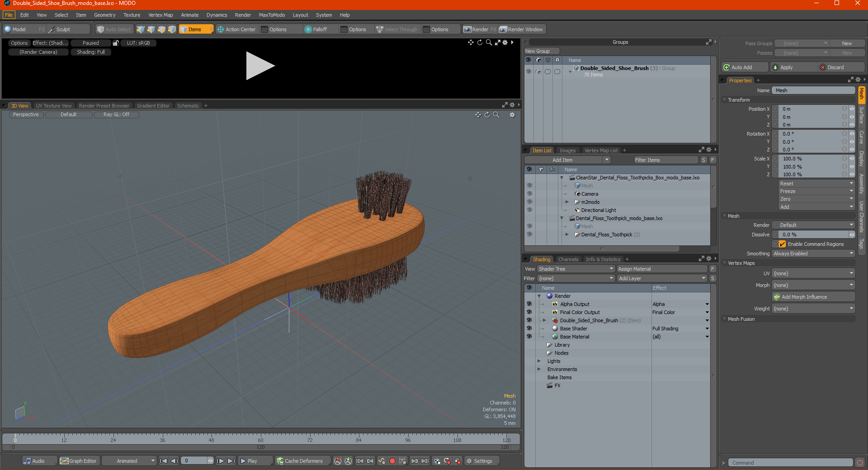Go to first frame in transport

(x=164, y=461)
